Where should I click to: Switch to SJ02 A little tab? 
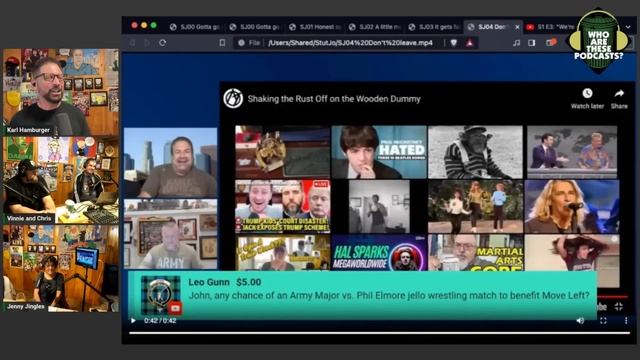(x=373, y=27)
